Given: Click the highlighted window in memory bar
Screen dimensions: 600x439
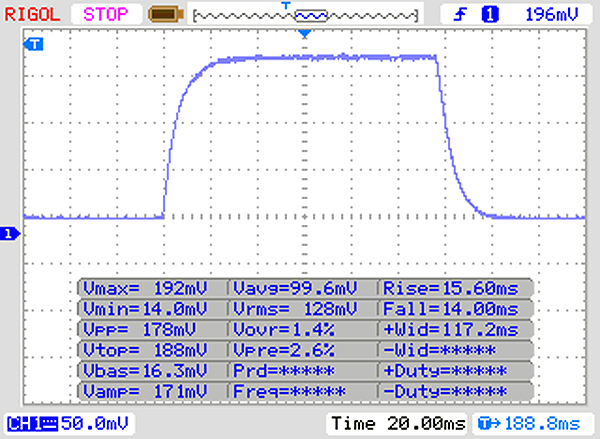Looking at the screenshot, I should pyautogui.click(x=311, y=16).
